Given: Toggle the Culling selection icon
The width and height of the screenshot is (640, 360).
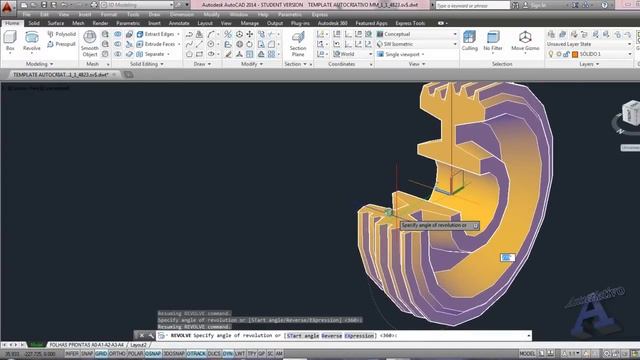Looking at the screenshot, I should (469, 41).
